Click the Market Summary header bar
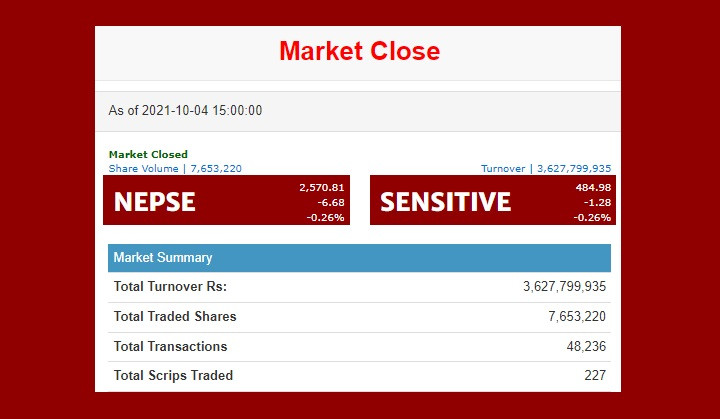 point(360,258)
